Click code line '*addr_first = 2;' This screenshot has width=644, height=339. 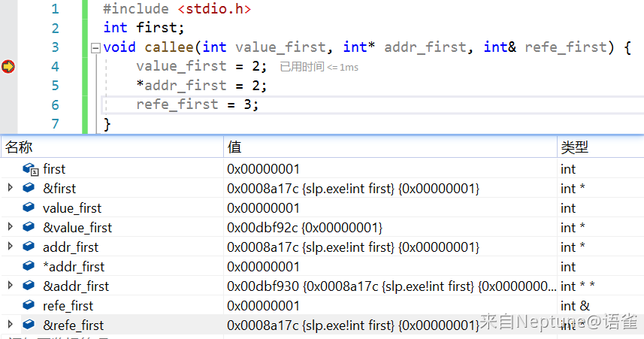[x=201, y=86]
